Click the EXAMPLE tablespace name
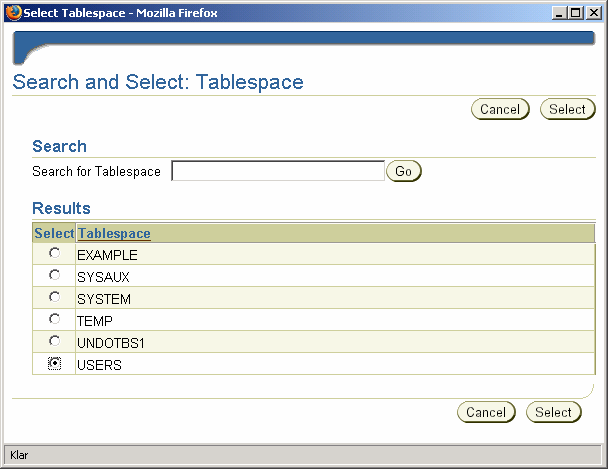Image resolution: width=608 pixels, height=469 pixels. (x=107, y=255)
